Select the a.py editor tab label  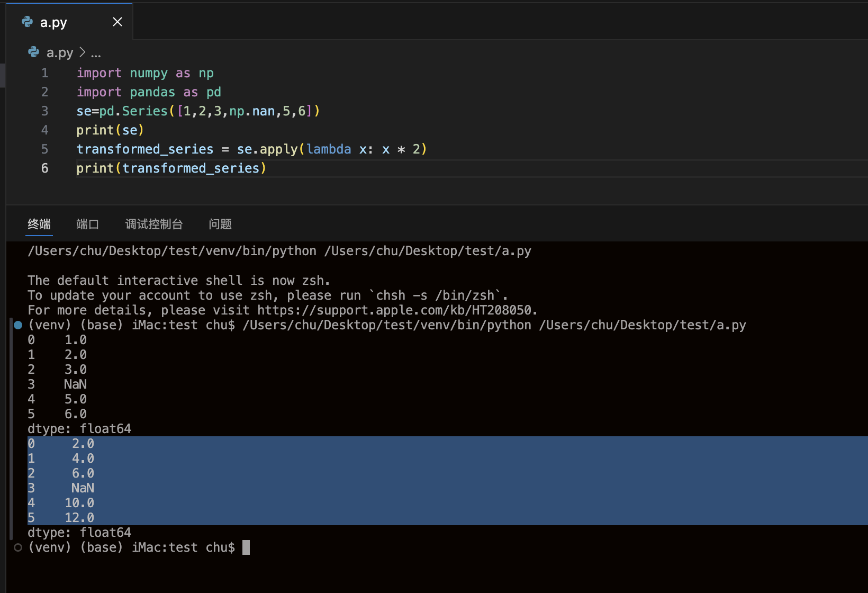53,22
